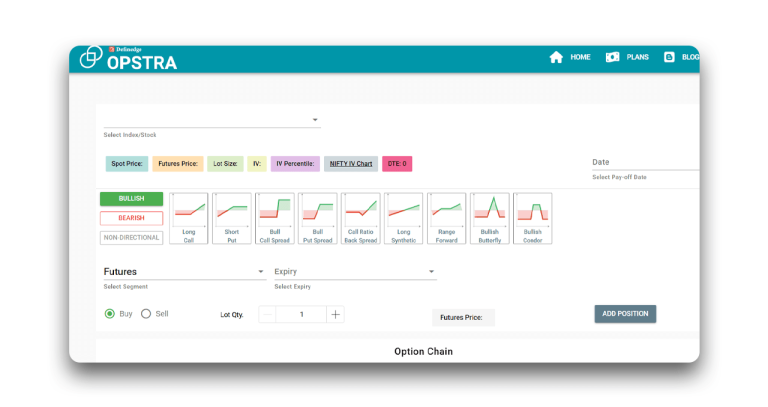Click the Spot Price label chip

[127, 164]
